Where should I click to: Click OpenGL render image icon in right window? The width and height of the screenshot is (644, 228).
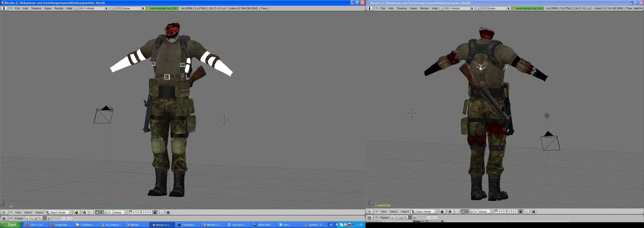click(534, 211)
